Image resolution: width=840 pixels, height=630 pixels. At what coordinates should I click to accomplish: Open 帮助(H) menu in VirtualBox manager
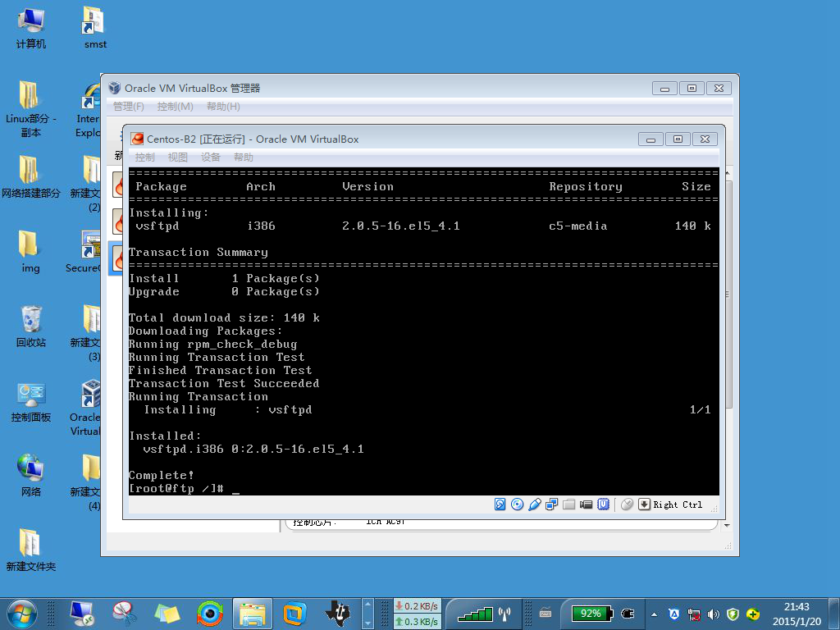click(x=223, y=106)
